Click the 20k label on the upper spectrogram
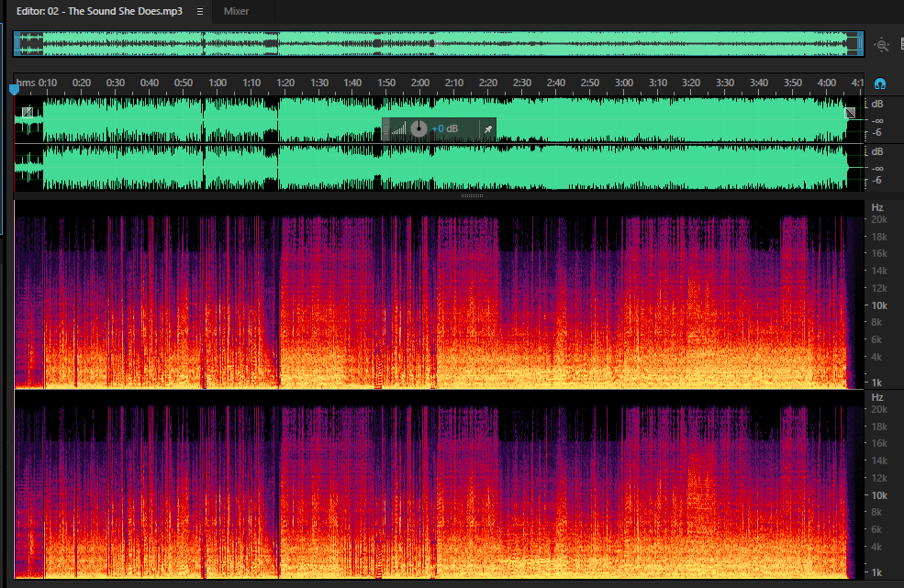The height and width of the screenshot is (588, 904). click(x=879, y=219)
